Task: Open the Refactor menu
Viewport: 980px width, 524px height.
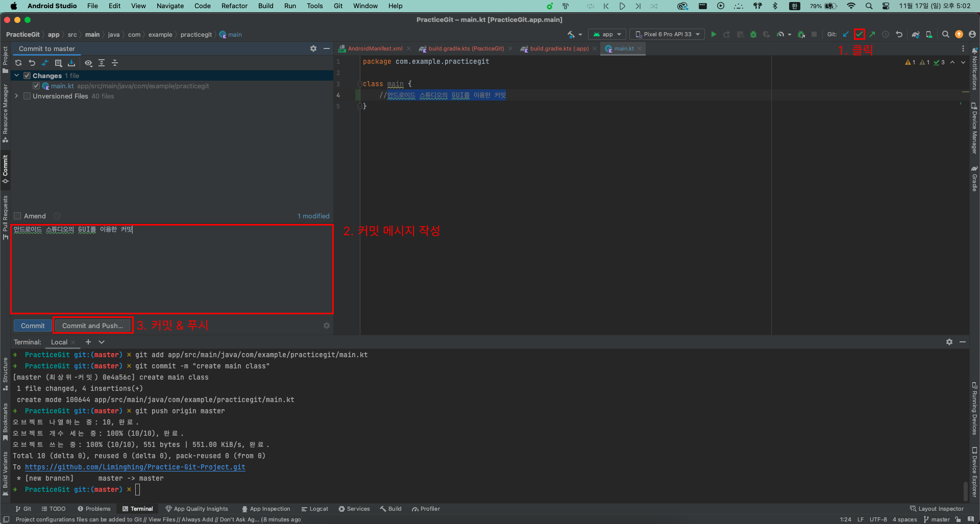Action: point(234,6)
